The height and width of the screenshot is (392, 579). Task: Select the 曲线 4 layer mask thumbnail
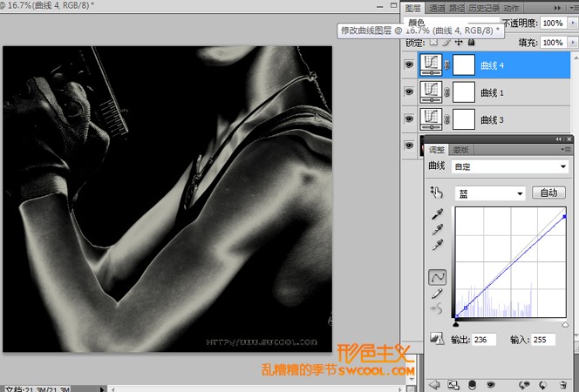464,65
